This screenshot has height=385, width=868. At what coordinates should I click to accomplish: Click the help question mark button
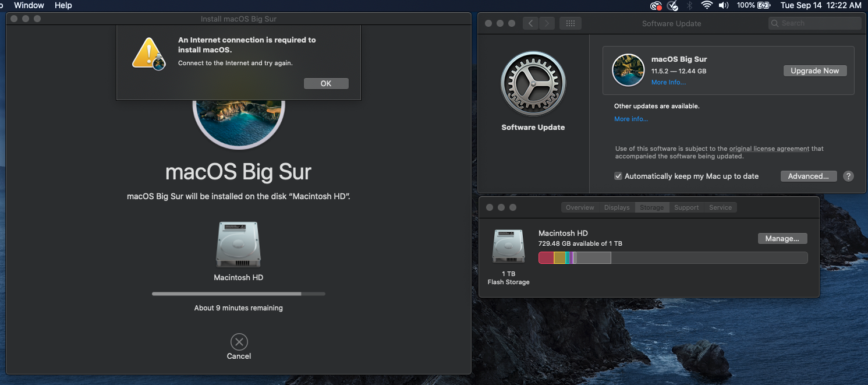pos(848,176)
